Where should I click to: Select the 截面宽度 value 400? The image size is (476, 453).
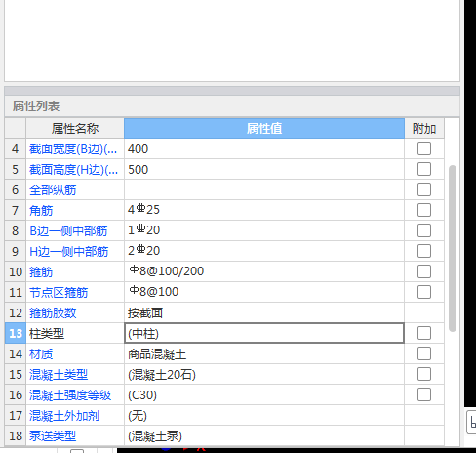(264, 148)
